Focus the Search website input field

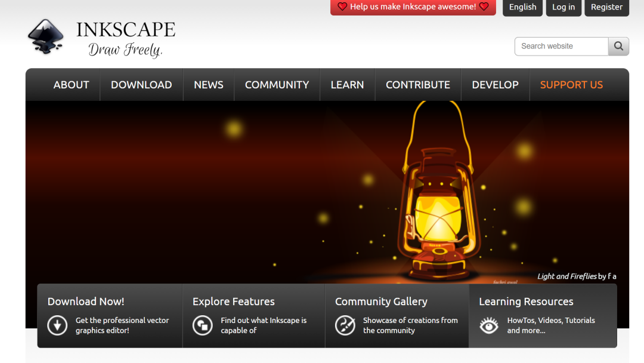pyautogui.click(x=562, y=46)
